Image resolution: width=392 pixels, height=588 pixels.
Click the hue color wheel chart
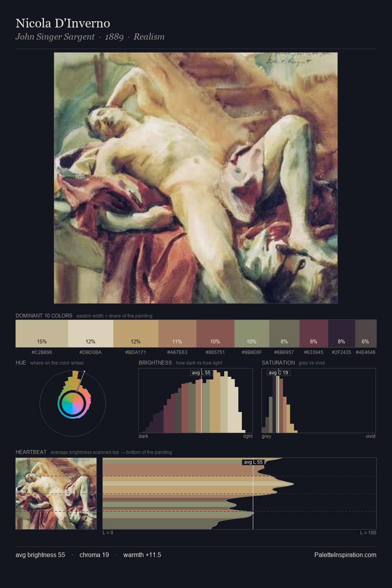coord(73,403)
